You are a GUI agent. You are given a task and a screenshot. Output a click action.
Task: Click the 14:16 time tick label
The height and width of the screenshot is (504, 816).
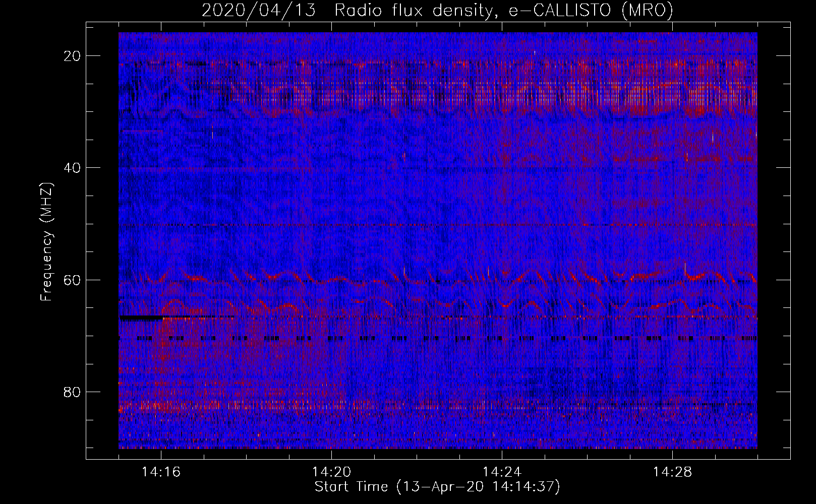coord(161,472)
